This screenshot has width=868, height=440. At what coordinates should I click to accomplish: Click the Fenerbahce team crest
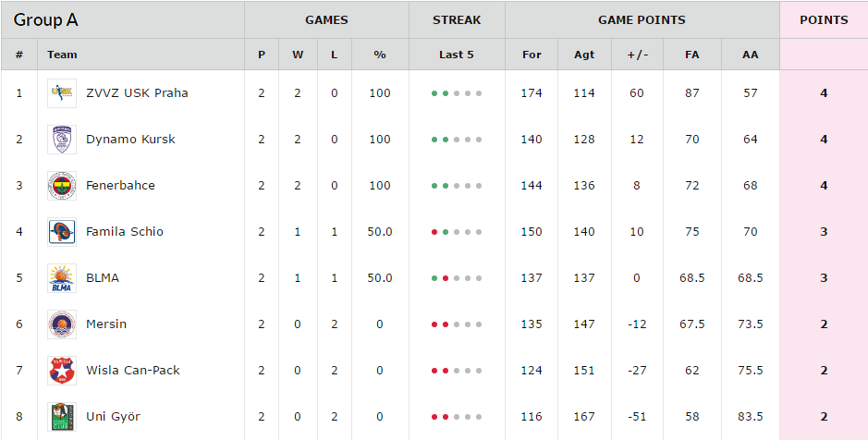(x=61, y=186)
